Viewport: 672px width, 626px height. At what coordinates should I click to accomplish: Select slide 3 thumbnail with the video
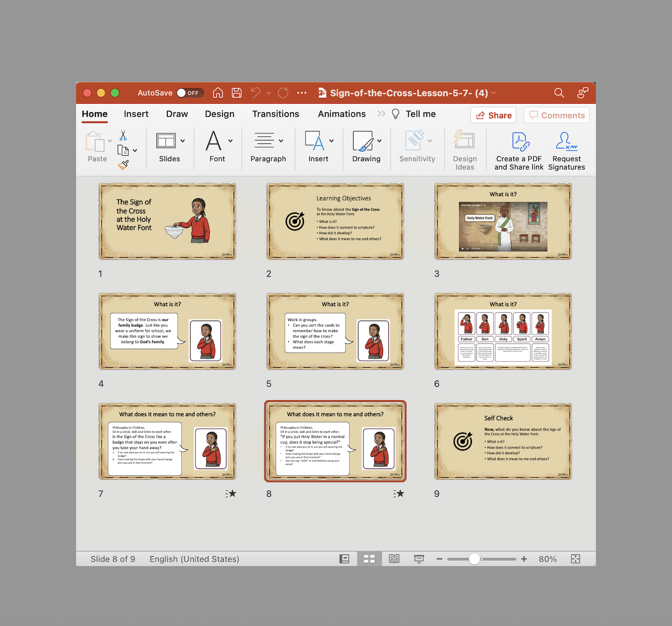click(x=503, y=221)
